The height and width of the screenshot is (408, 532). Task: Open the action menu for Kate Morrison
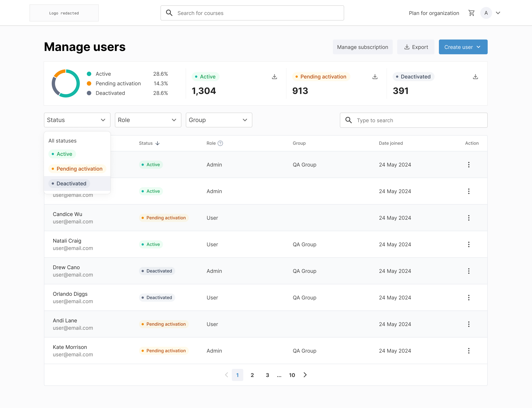point(469,351)
